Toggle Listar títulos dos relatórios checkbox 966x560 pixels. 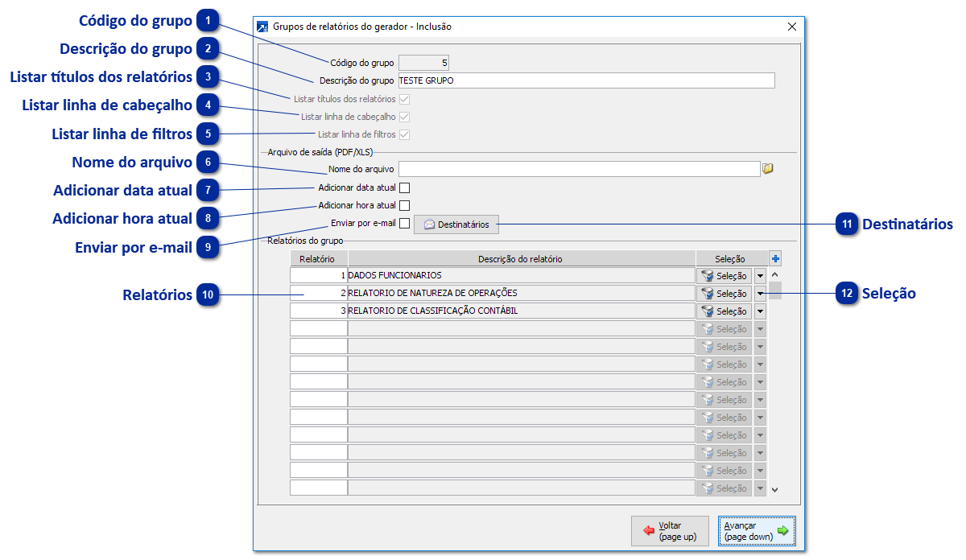pyautogui.click(x=405, y=99)
